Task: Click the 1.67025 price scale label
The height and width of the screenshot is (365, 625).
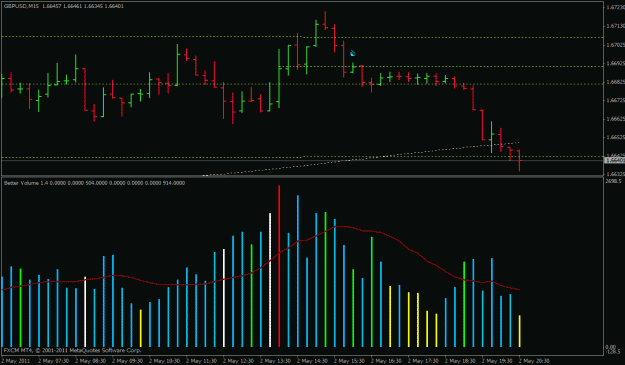Action: click(615, 45)
